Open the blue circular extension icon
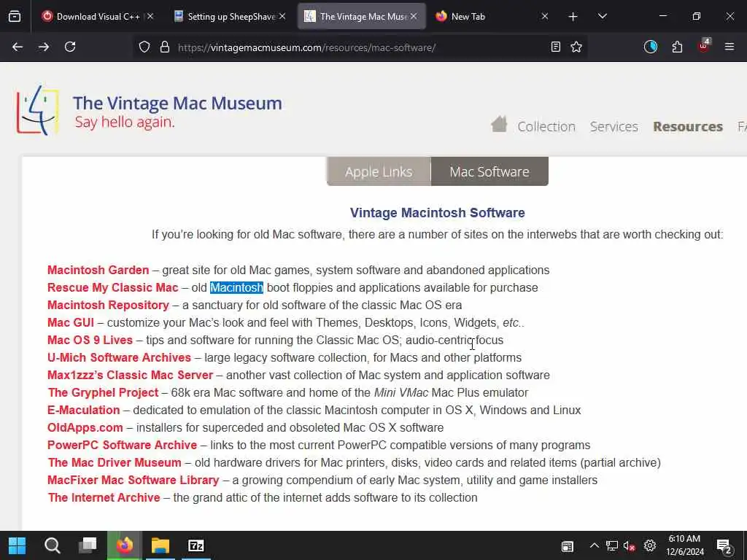The height and width of the screenshot is (560, 747). pyautogui.click(x=650, y=47)
